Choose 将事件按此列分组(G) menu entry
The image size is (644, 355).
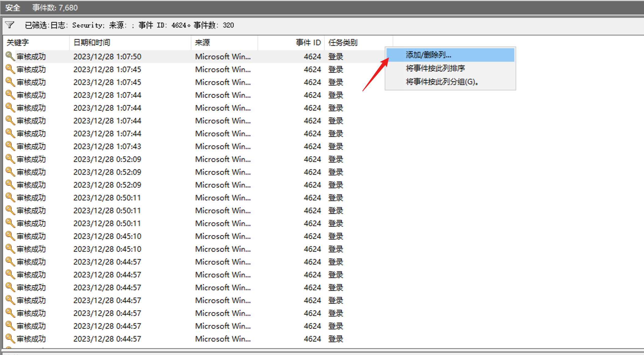click(x=442, y=82)
